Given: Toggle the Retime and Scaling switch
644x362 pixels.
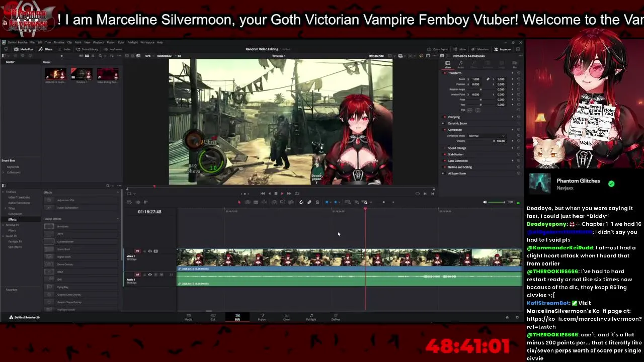Looking at the screenshot, I should click(445, 167).
